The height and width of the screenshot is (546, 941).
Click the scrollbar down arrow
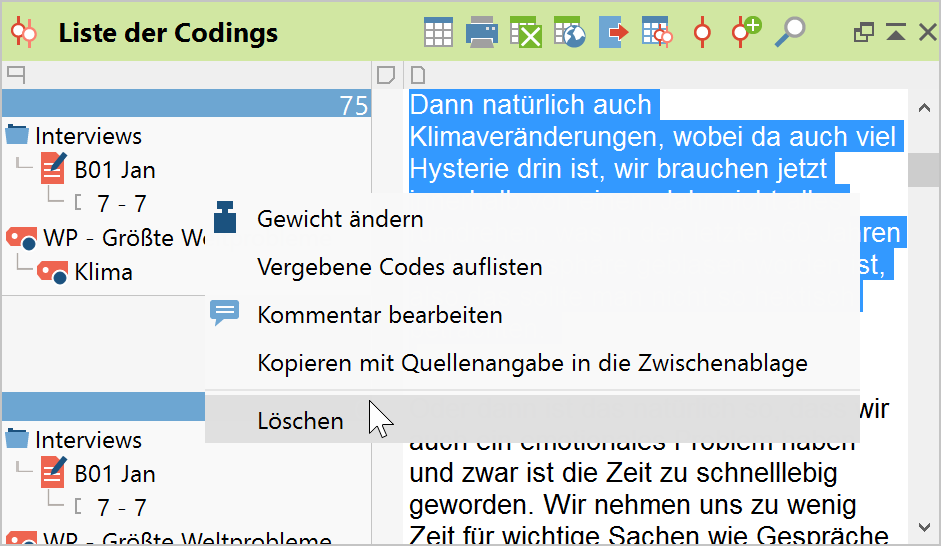click(924, 527)
